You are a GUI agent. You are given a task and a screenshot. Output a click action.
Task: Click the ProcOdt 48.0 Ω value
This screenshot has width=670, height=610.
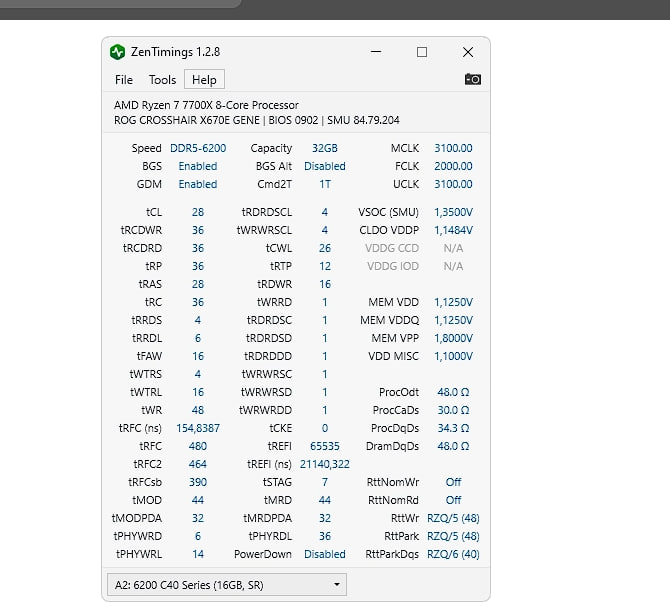tap(453, 392)
